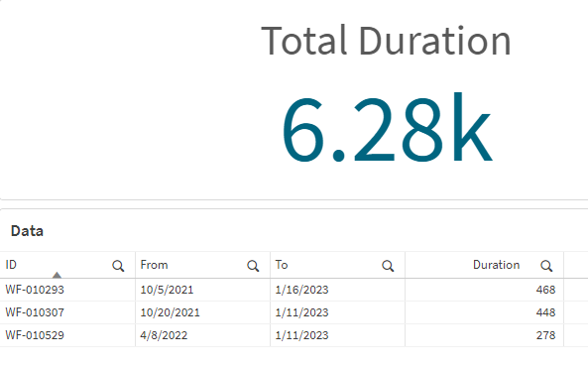The height and width of the screenshot is (366, 588).
Task: Open search for the Duration column
Action: pyautogui.click(x=546, y=266)
